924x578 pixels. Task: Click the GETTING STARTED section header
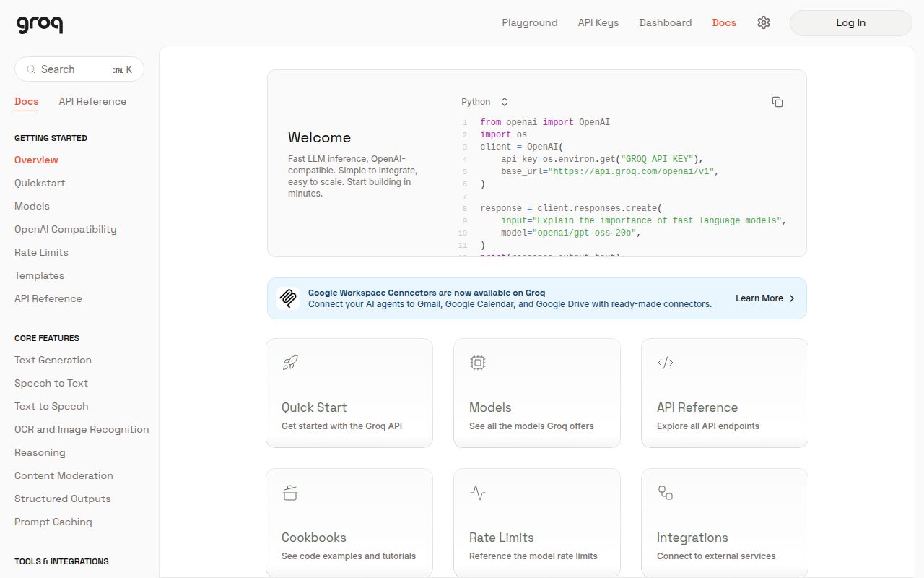tap(51, 138)
